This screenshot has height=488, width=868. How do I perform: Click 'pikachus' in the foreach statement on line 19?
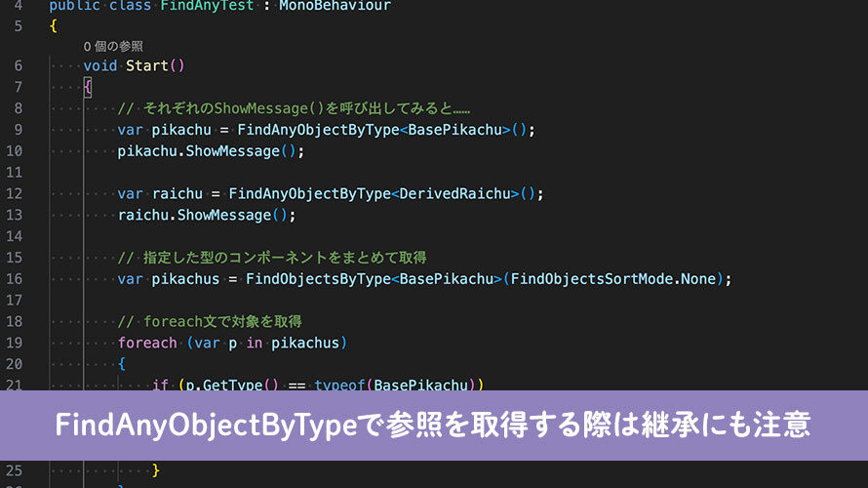coord(305,343)
